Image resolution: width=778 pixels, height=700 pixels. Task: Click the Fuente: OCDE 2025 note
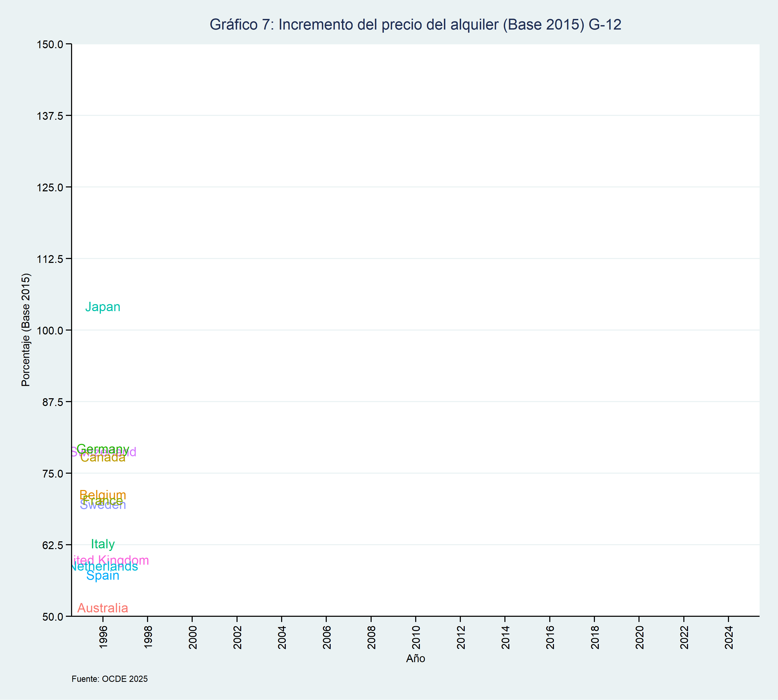point(110,679)
